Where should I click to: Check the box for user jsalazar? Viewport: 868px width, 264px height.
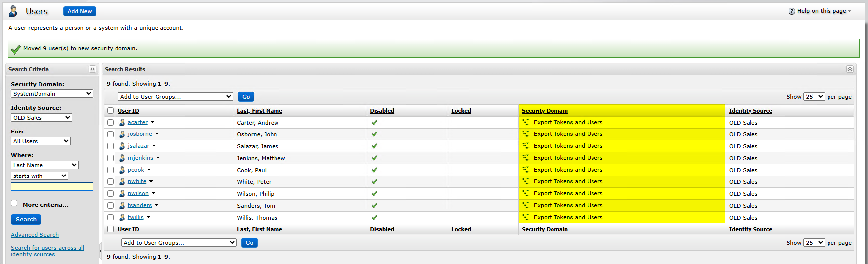coord(110,146)
